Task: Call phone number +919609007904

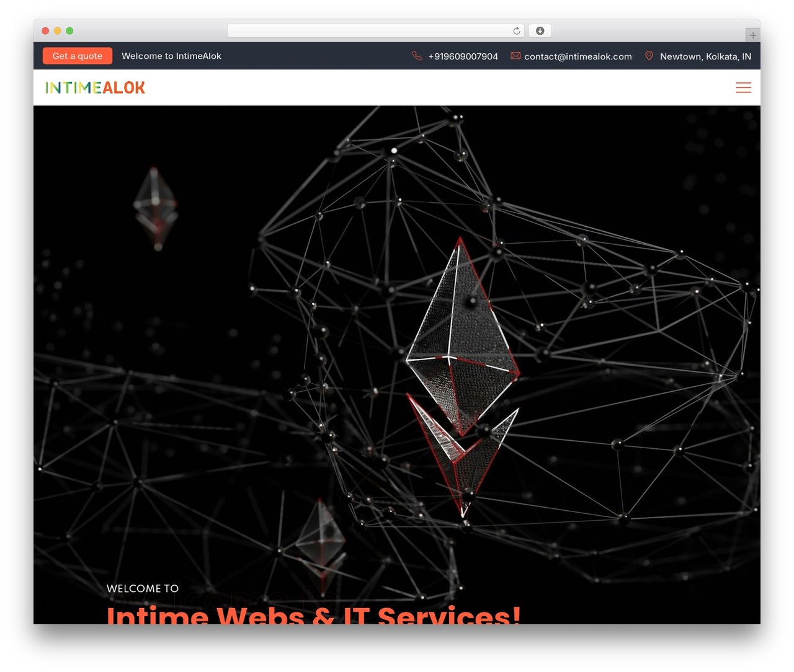Action: 463,56
